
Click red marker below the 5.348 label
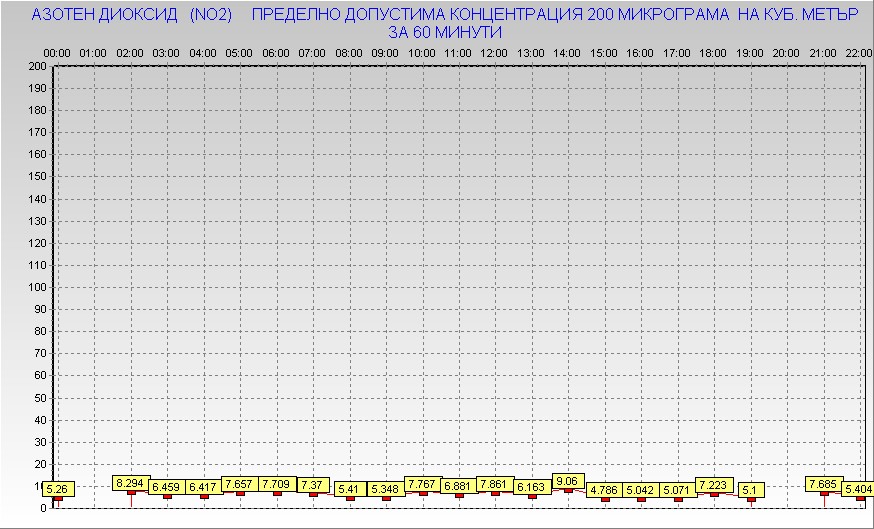[386, 498]
